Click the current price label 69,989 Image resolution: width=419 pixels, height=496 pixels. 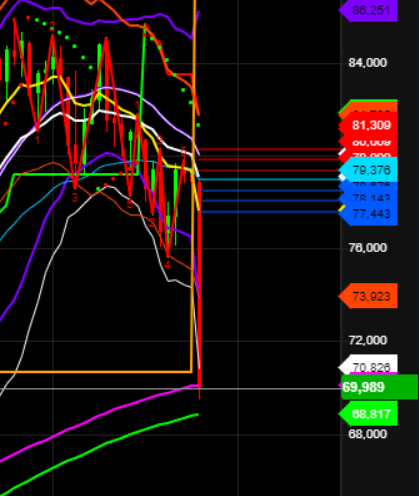pos(379,387)
